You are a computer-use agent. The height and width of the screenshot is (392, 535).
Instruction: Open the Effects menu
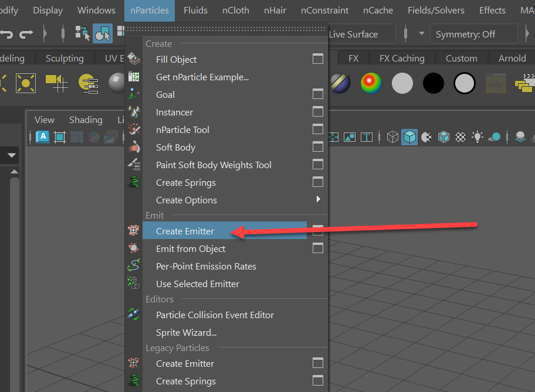click(492, 11)
